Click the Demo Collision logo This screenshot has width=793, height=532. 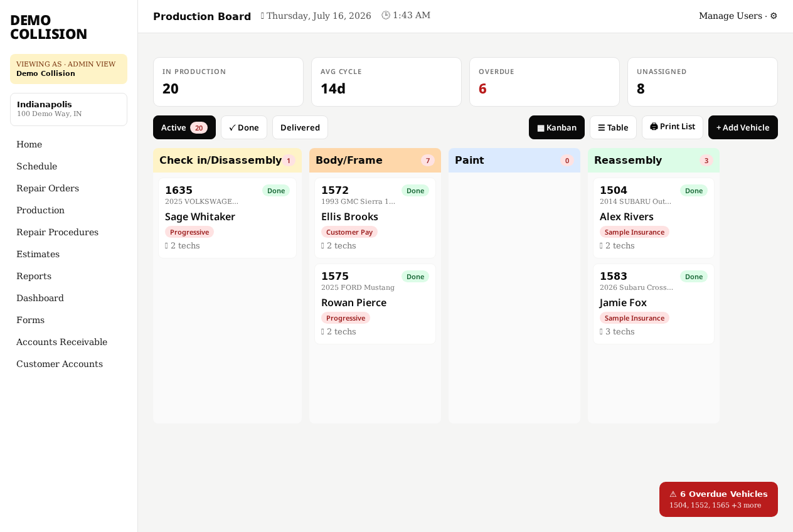(x=48, y=28)
